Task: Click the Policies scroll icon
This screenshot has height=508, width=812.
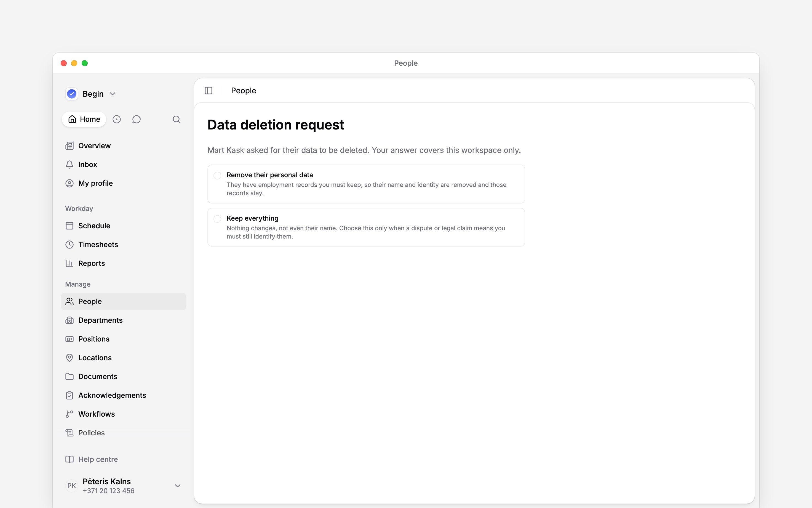Action: point(70,433)
